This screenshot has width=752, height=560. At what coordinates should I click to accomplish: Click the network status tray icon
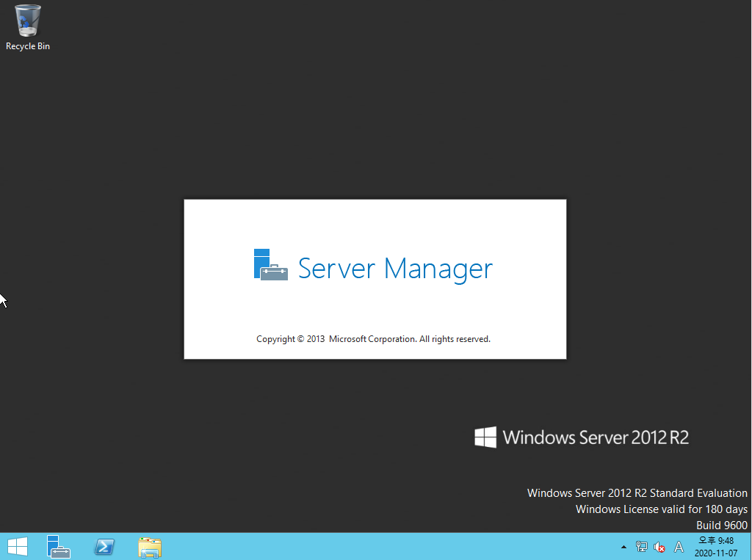[x=641, y=547]
